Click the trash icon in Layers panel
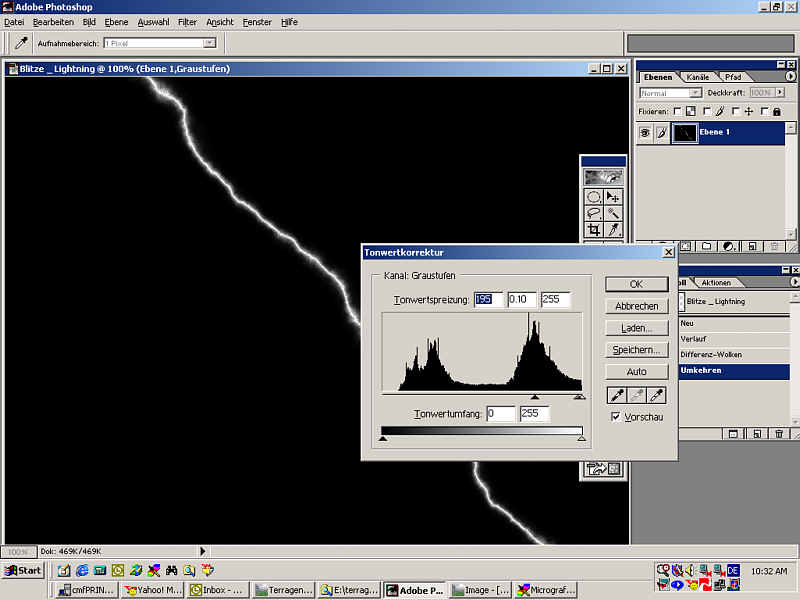This screenshot has width=800, height=600. 774,246
